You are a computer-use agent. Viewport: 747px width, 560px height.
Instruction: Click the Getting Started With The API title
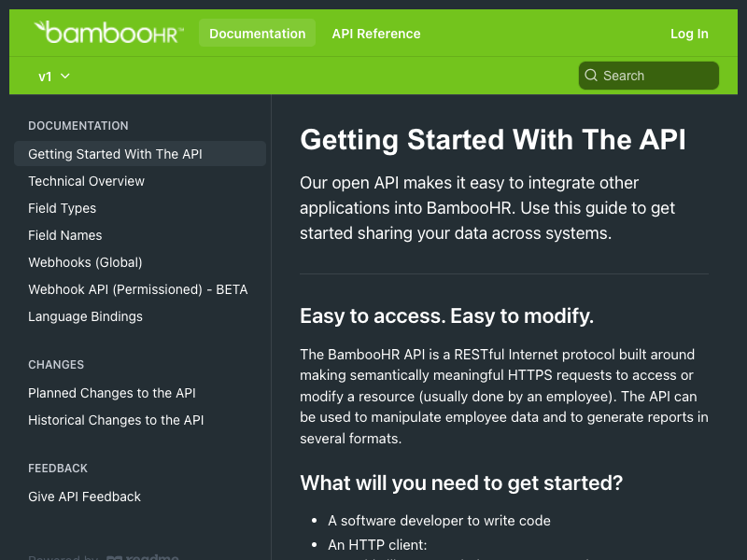click(x=493, y=139)
